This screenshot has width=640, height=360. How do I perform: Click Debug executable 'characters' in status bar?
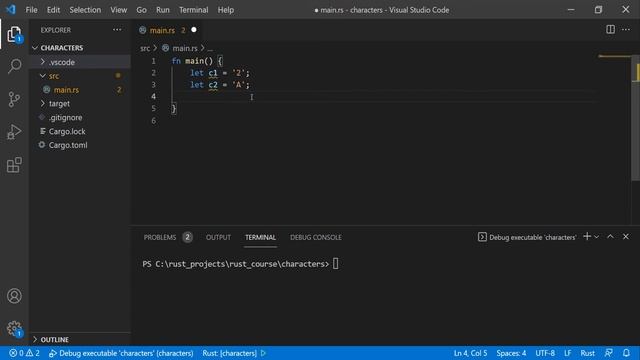pos(121,353)
